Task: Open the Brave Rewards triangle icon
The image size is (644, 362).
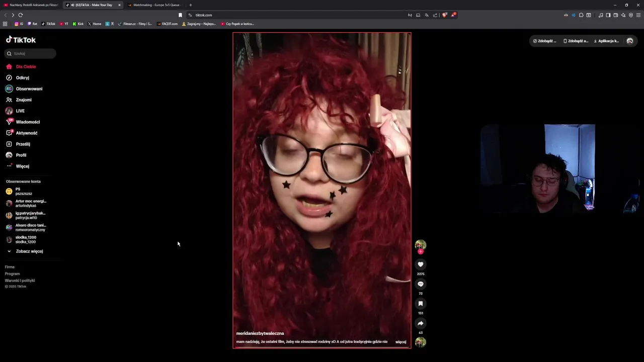Action: (x=453, y=15)
